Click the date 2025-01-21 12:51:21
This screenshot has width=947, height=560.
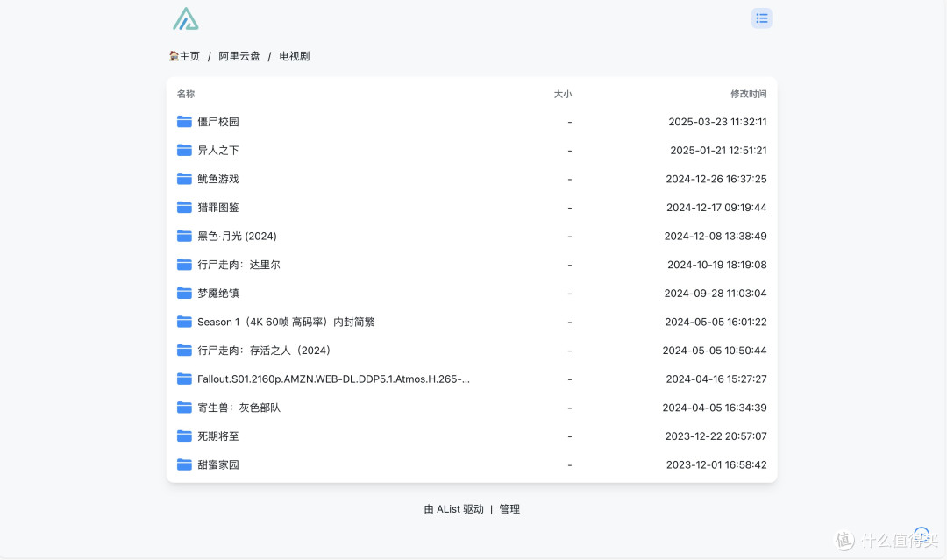pyautogui.click(x=718, y=150)
